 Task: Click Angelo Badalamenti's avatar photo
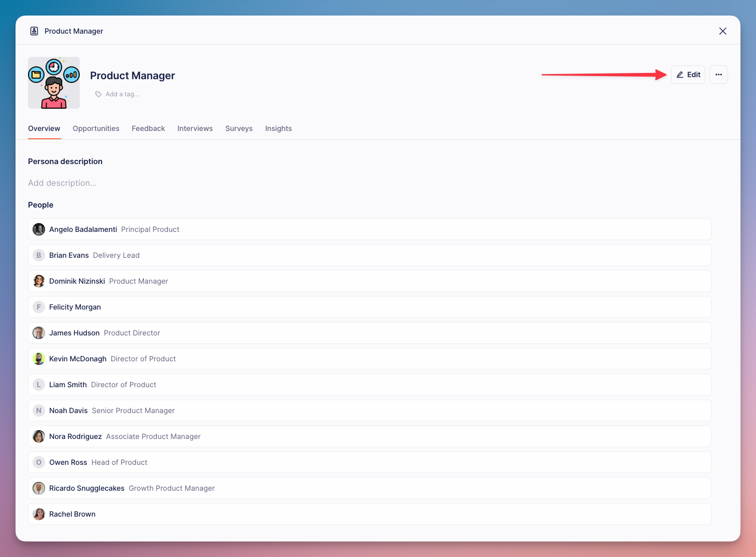point(39,229)
